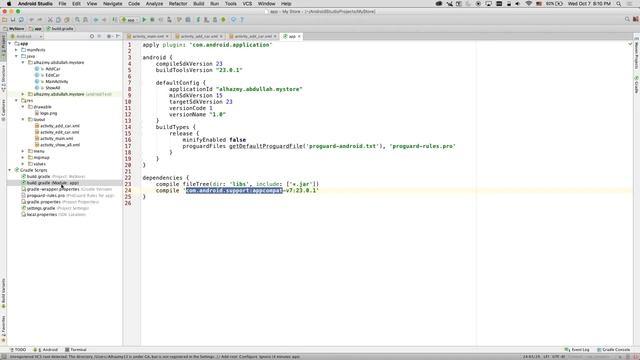The height and width of the screenshot is (360, 640).
Task: Close the app editor tab
Action: tap(299, 36)
